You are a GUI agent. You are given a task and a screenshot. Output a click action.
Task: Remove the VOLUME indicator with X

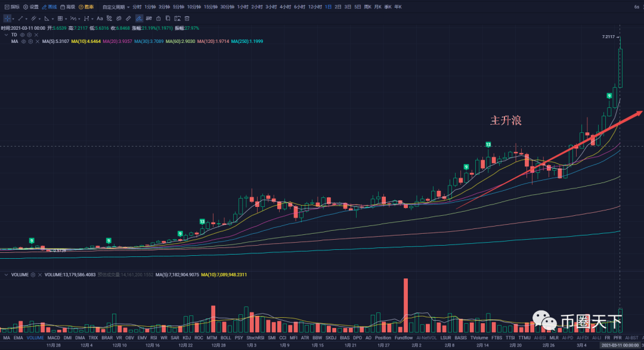(x=41, y=275)
